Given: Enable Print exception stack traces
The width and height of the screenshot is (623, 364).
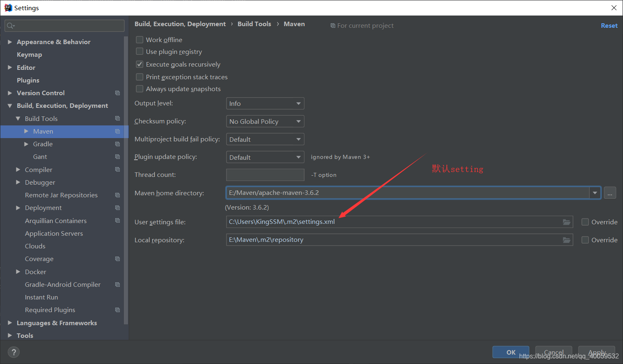Looking at the screenshot, I should click(x=139, y=77).
